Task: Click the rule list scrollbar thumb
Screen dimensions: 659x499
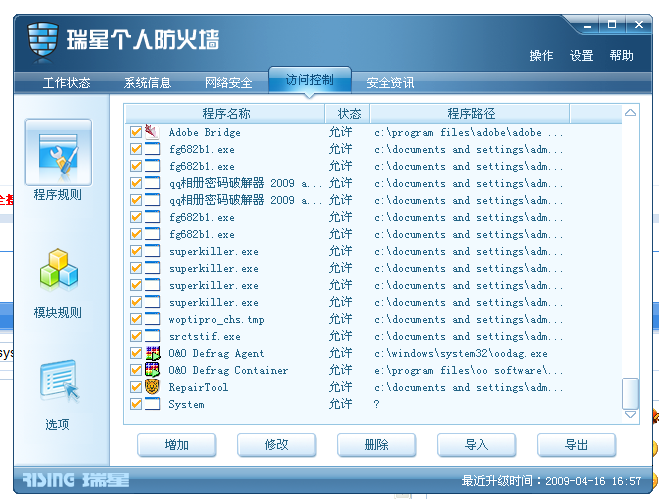Action: pos(630,393)
